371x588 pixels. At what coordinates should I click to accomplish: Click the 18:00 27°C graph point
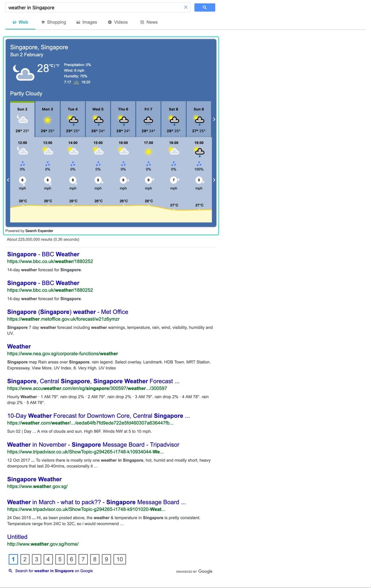point(174,210)
